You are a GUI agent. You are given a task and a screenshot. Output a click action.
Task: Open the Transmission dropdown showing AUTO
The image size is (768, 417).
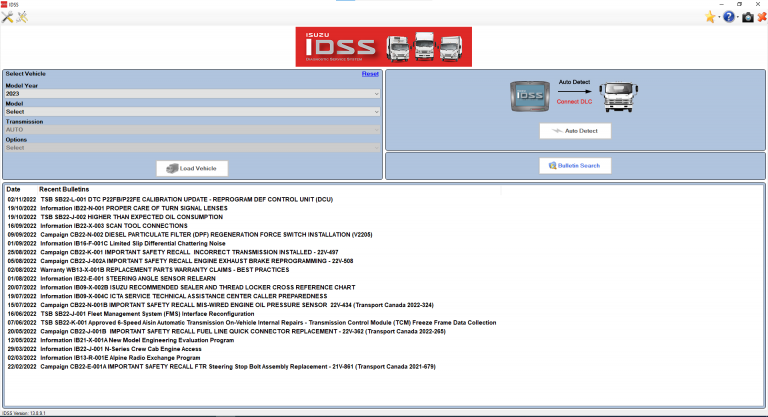click(192, 130)
